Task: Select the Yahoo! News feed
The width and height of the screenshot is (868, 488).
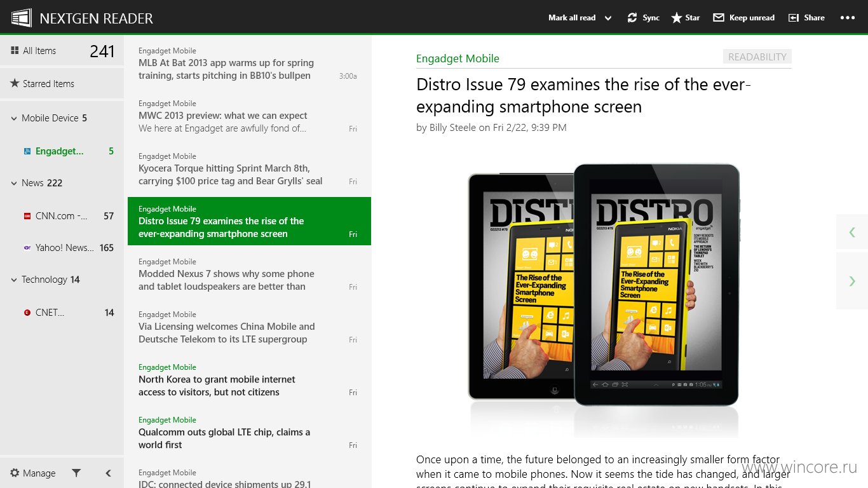Action: click(x=62, y=248)
